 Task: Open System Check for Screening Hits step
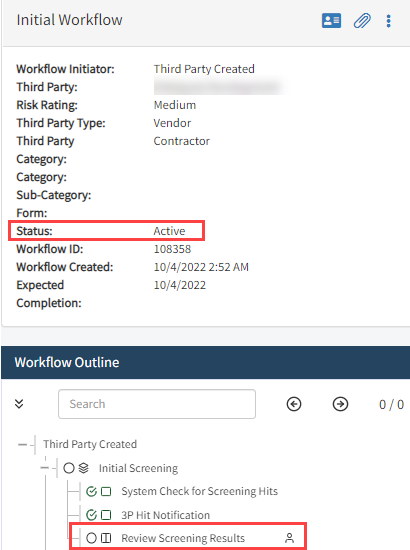pos(200,491)
